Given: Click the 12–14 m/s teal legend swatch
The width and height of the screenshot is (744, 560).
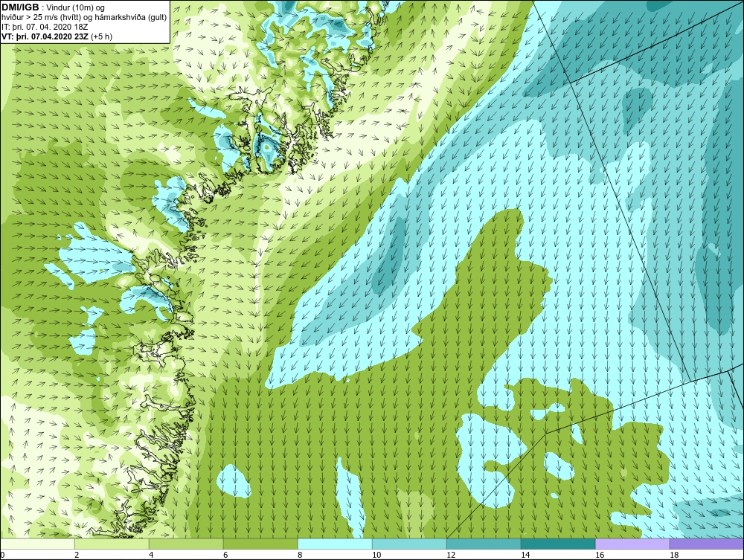Looking at the screenshot, I should (484, 544).
